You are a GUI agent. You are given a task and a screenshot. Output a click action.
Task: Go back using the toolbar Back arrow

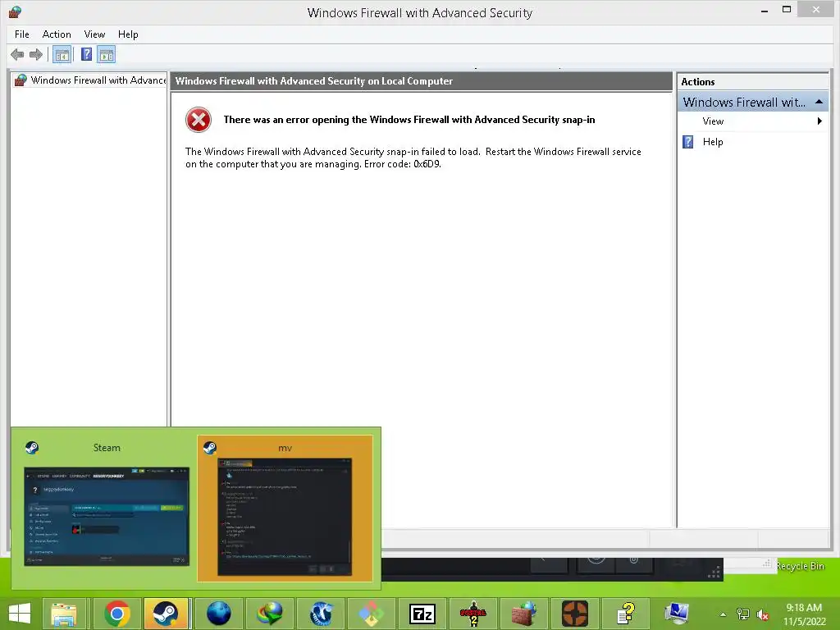coord(17,54)
